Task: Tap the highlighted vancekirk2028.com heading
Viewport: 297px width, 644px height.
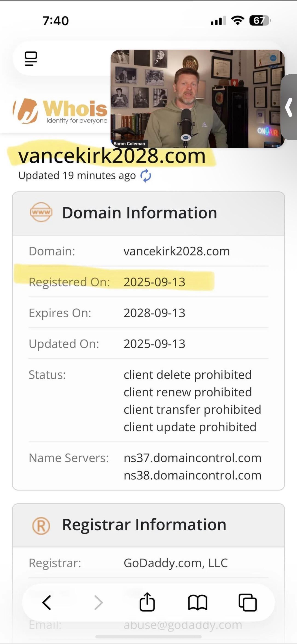Action: point(112,156)
